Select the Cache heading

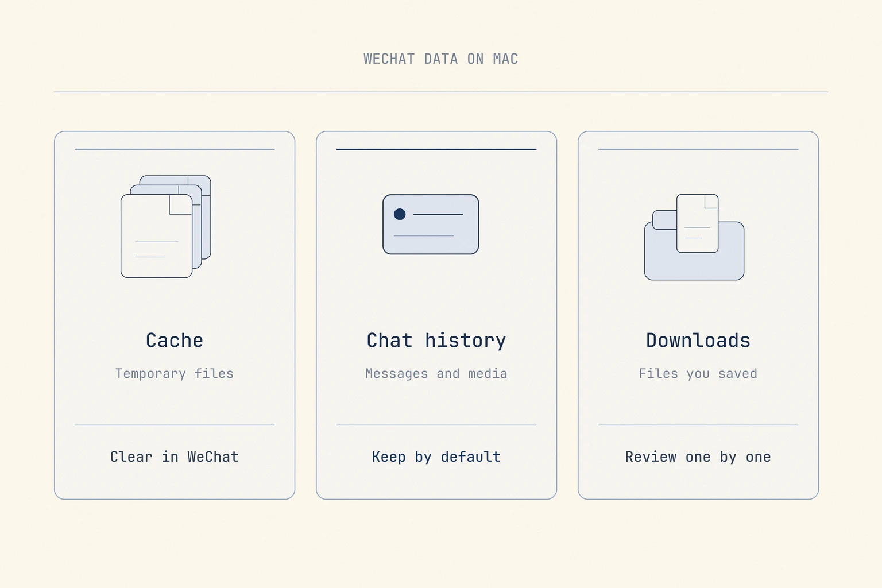click(175, 341)
